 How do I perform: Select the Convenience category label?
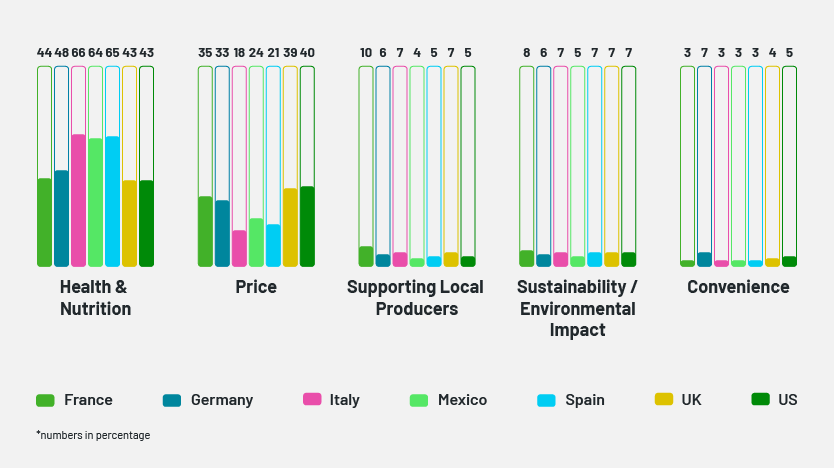coord(738,288)
